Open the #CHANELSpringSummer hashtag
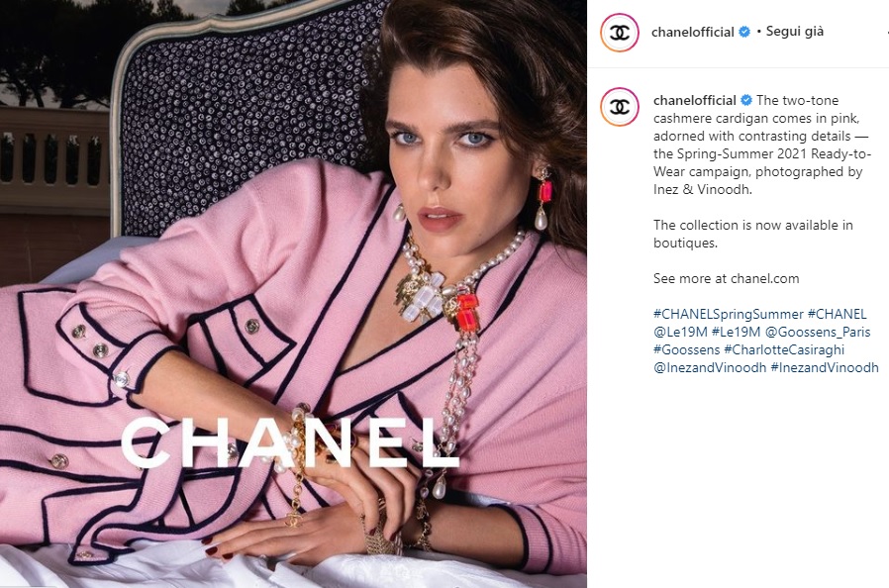889x588 pixels. click(729, 314)
